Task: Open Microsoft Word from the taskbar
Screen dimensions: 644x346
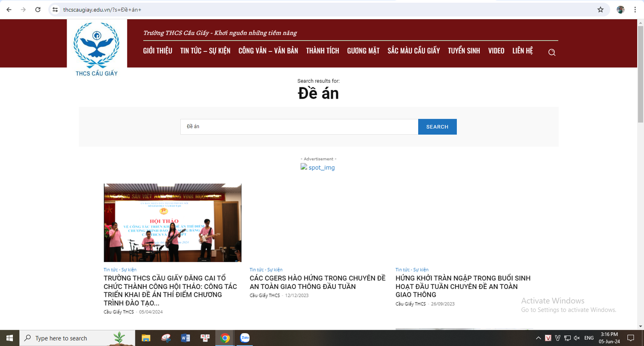Action: 185,338
